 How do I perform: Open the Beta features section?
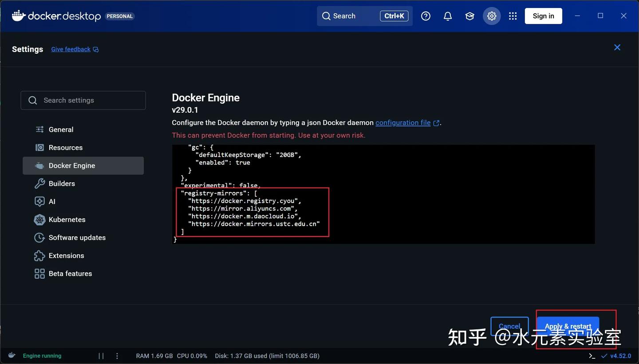pos(70,274)
